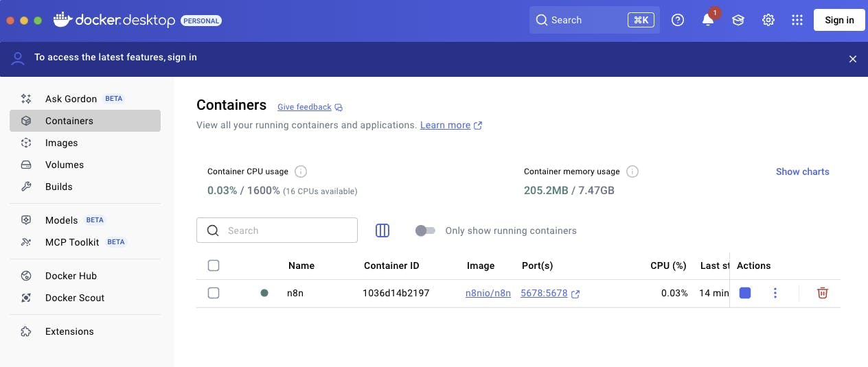Open the Docker Scout section

click(85, 298)
